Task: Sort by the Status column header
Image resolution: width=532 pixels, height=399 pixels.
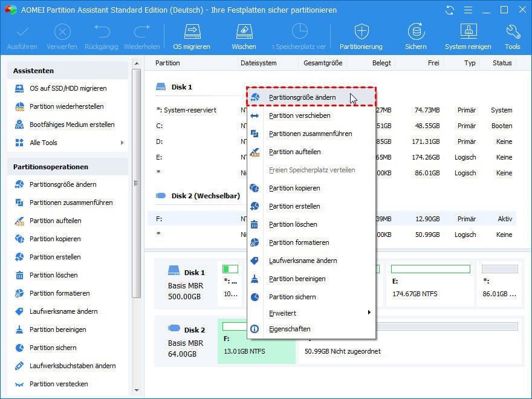Action: pyautogui.click(x=502, y=63)
